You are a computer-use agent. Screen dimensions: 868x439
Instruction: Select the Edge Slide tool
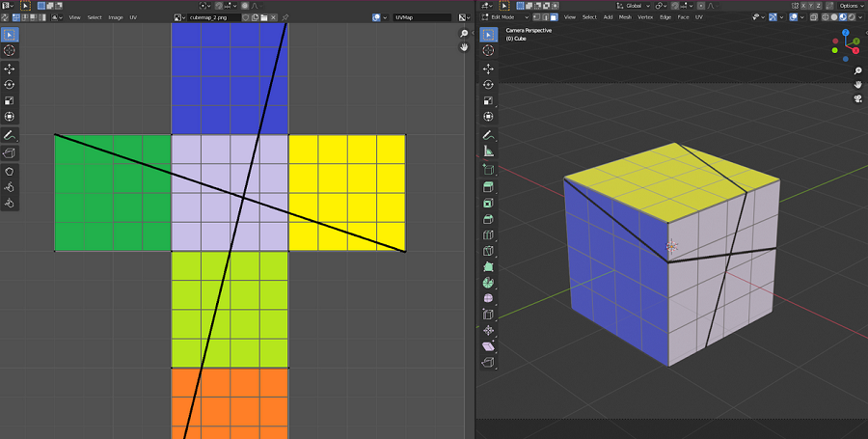pyautogui.click(x=488, y=315)
